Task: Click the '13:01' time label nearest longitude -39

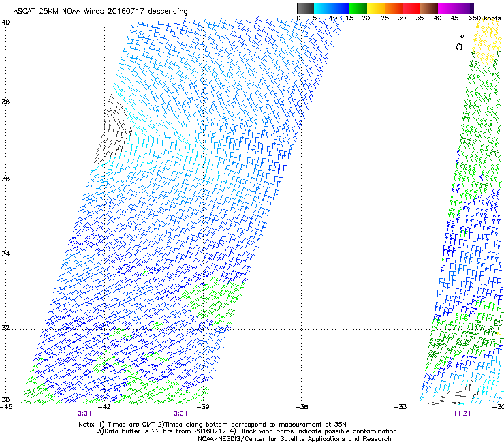Action: tap(178, 414)
